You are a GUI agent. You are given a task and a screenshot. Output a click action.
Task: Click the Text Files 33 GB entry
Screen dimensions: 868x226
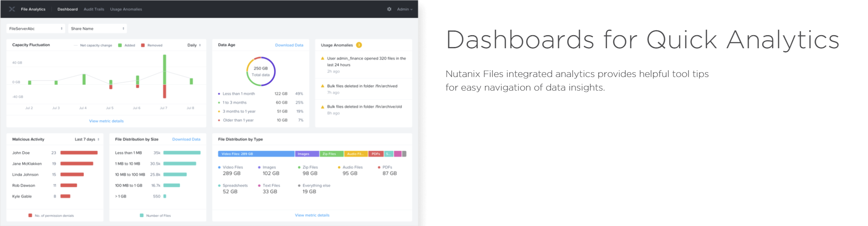click(269, 189)
